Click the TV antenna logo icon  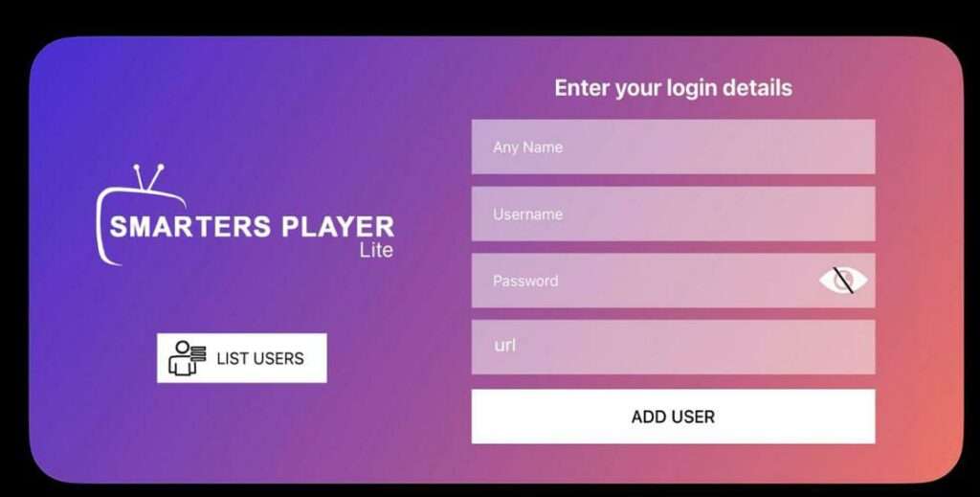pos(148,178)
